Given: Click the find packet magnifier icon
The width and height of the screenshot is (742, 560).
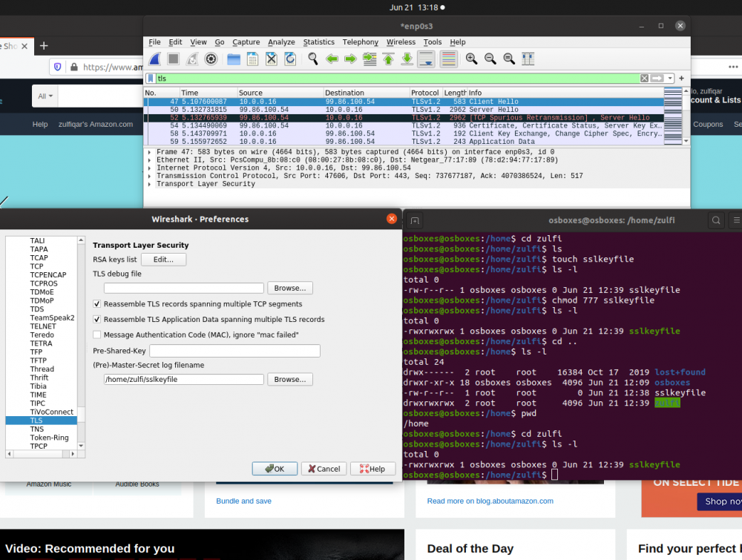Looking at the screenshot, I should 313,59.
